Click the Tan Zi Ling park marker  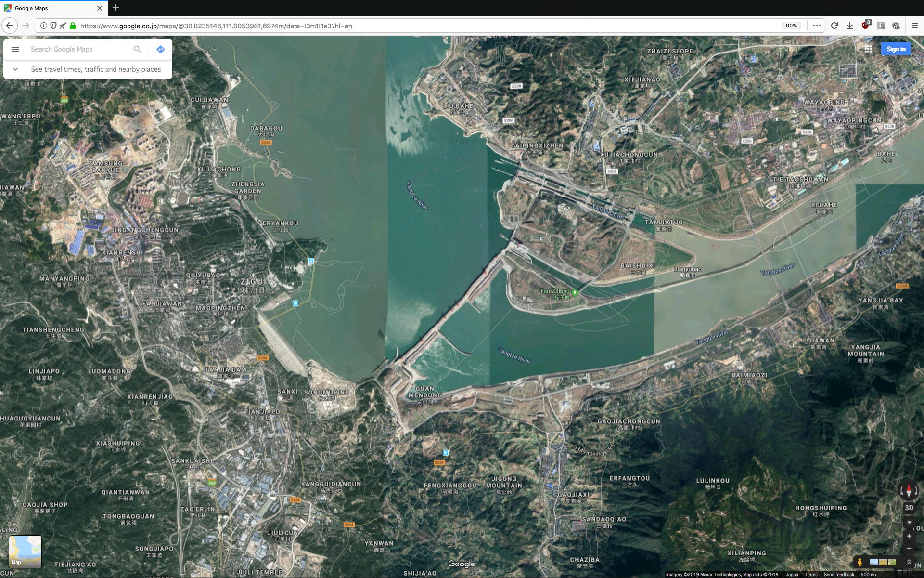point(574,292)
